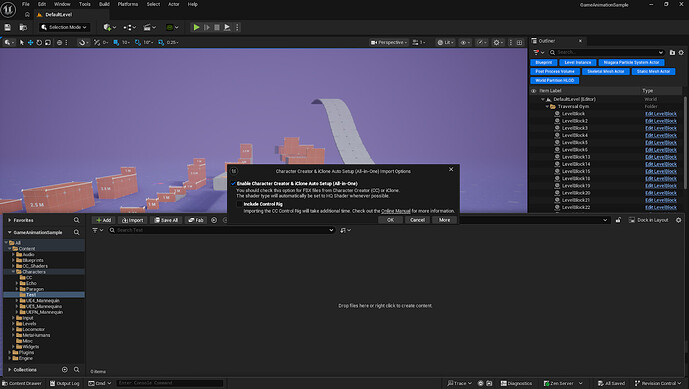689x389 pixels.
Task: Toggle rotation snapping icon
Action: (x=138, y=43)
